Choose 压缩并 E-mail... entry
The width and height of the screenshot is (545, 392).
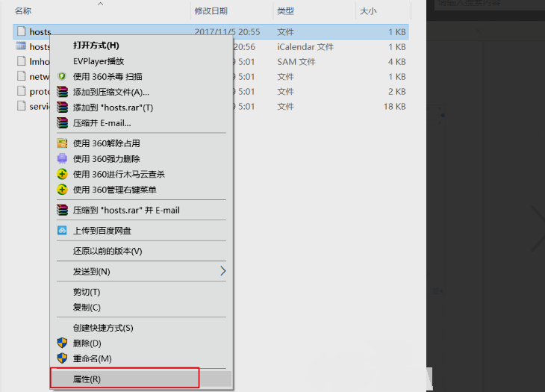tap(141, 123)
